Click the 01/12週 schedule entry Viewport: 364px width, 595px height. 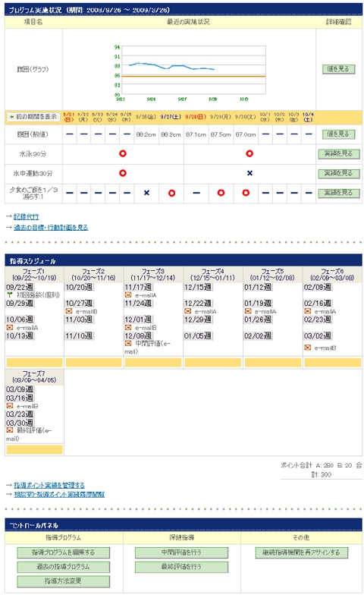click(258, 287)
